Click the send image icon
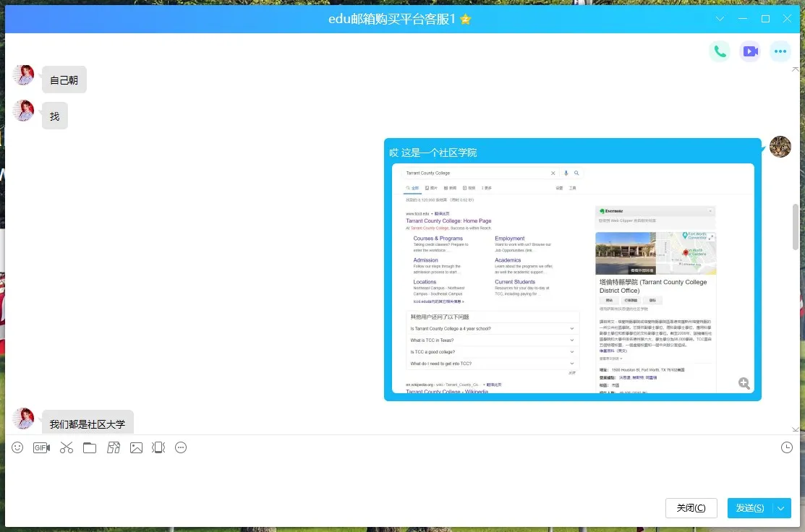The height and width of the screenshot is (532, 805). pyautogui.click(x=136, y=448)
